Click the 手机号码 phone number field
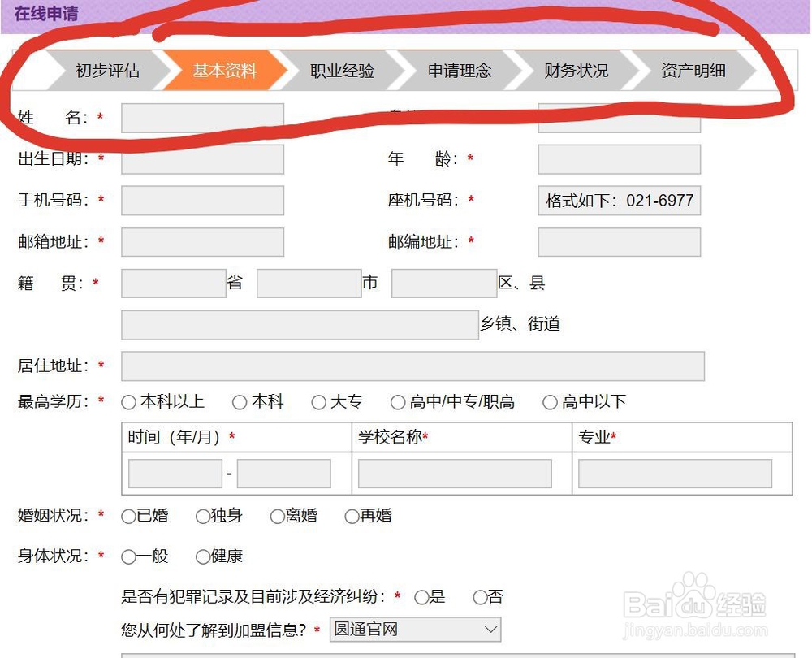This screenshot has width=812, height=658. click(x=201, y=201)
